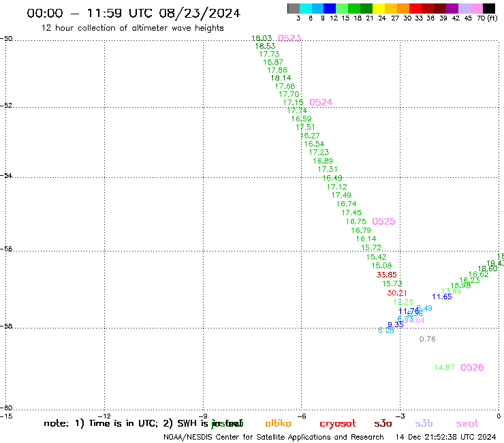504x443 pixels.
Task: Click the 17.31 wave height value
Action: (x=328, y=169)
